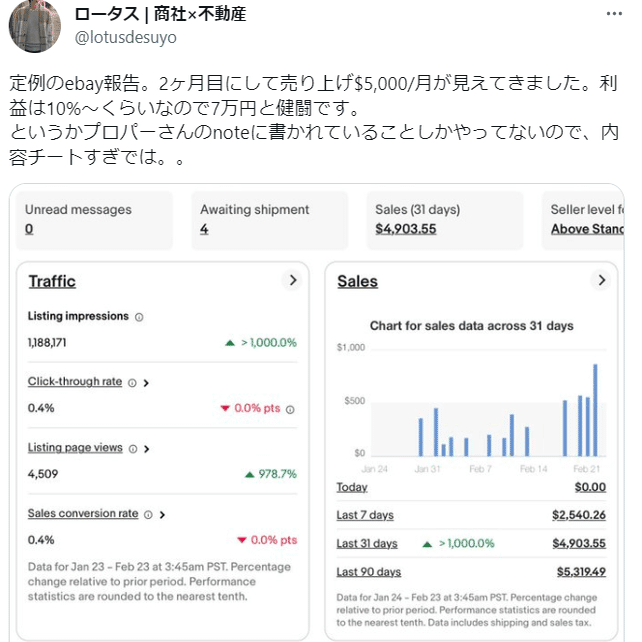
Task: Show the info icon beside Click-through rate
Action: tap(132, 383)
